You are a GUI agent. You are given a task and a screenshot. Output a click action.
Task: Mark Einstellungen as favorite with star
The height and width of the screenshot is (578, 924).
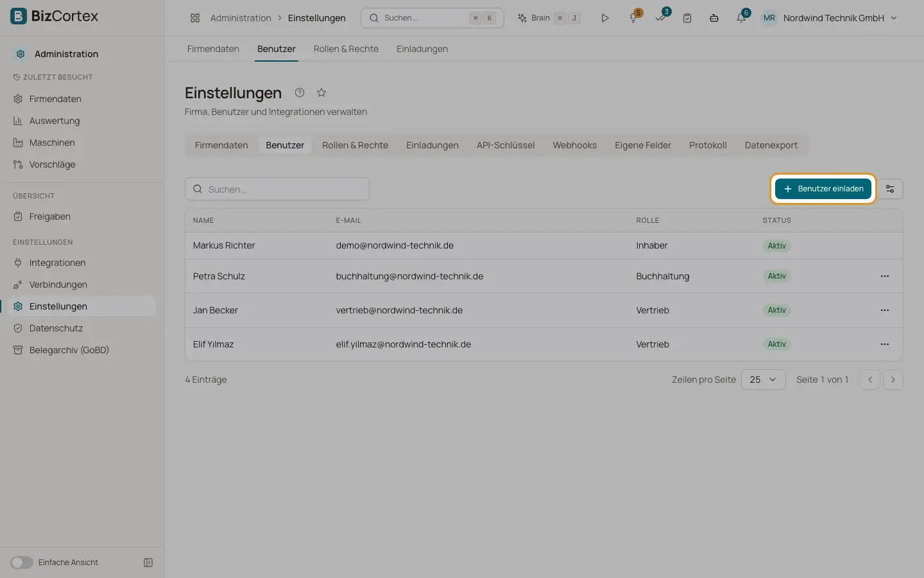point(321,92)
